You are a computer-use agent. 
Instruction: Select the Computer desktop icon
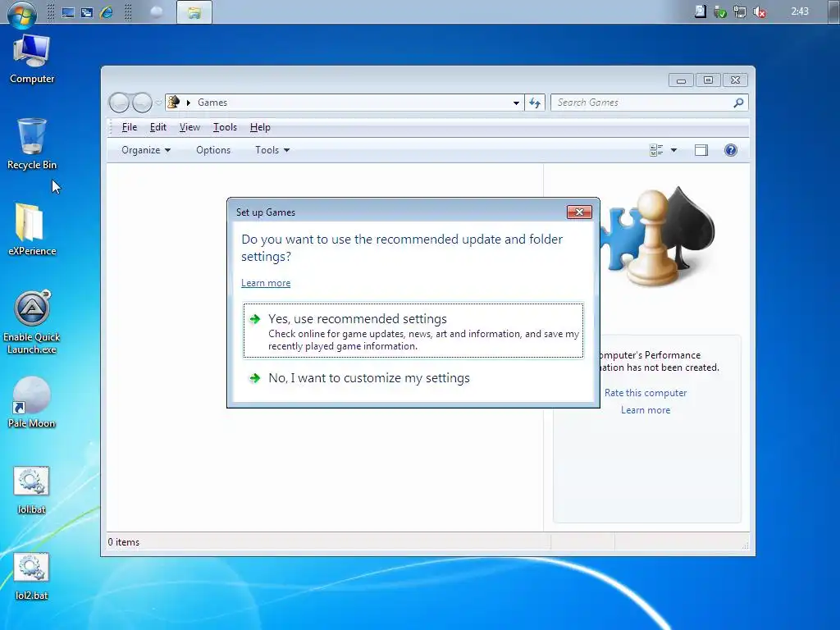pos(32,58)
